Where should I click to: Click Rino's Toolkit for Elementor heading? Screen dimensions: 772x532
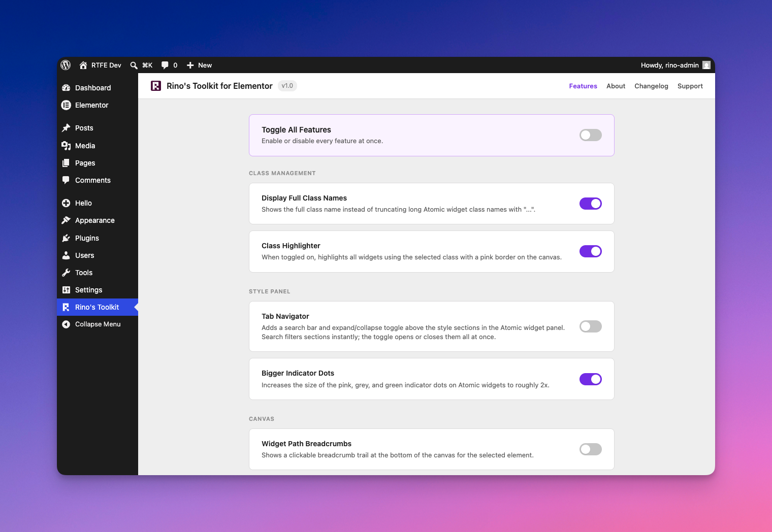[x=219, y=86]
